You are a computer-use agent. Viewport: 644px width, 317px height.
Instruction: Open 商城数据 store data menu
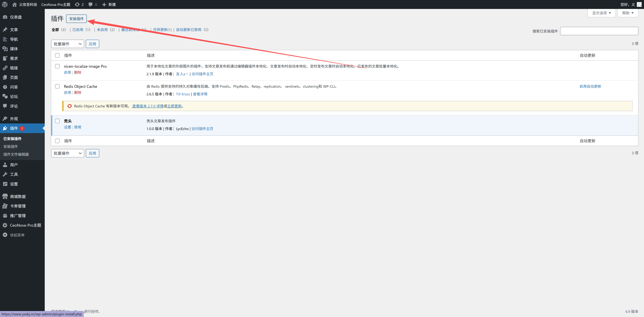(x=18, y=196)
